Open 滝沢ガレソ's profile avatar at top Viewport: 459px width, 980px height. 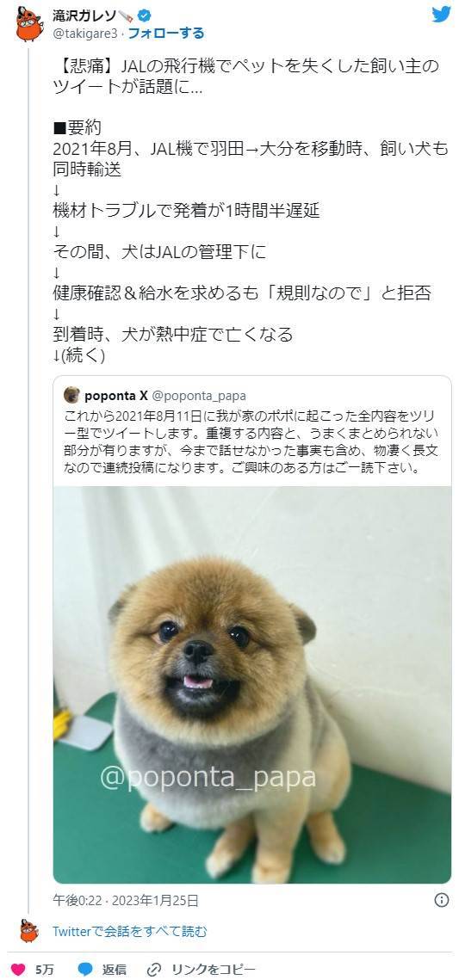coord(29,24)
